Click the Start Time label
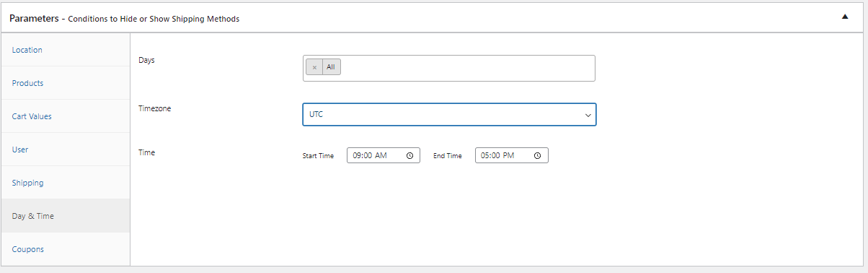868x273 pixels. 318,156
